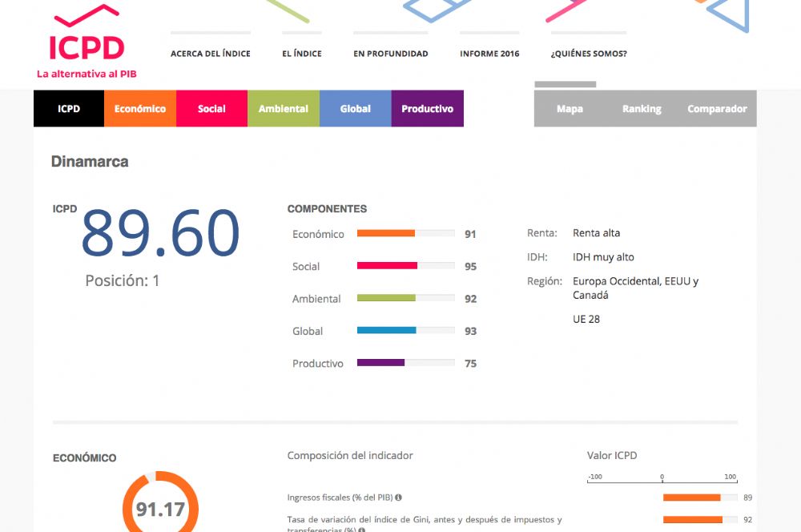This screenshot has width=801, height=532.
Task: Open ¿Quiénes somos? page
Action: pyautogui.click(x=588, y=54)
